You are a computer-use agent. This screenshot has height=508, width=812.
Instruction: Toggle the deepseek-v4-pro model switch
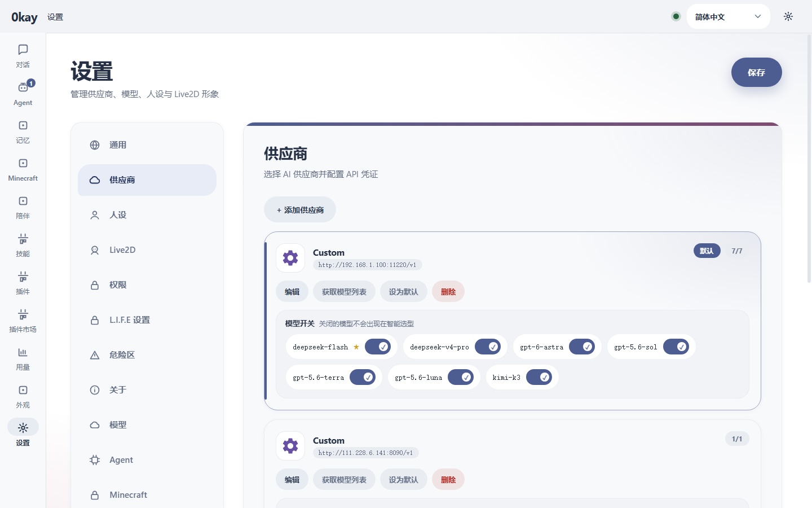[488, 347]
